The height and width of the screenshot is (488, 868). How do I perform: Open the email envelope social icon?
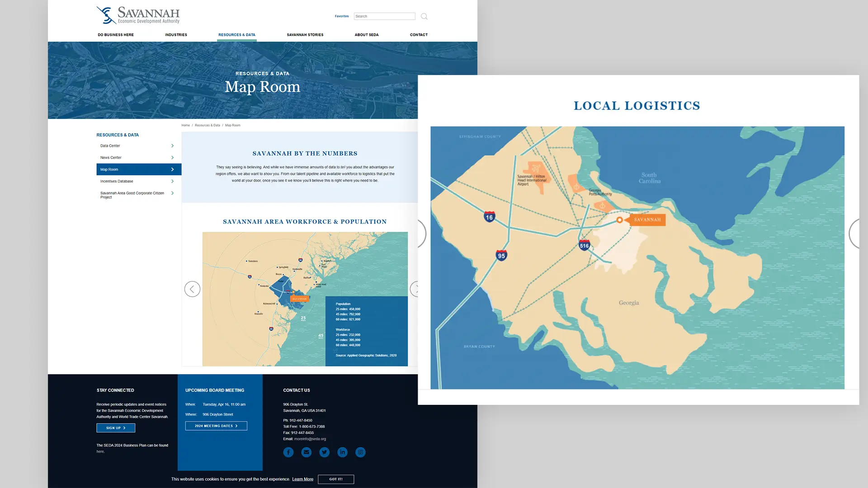[307, 452]
